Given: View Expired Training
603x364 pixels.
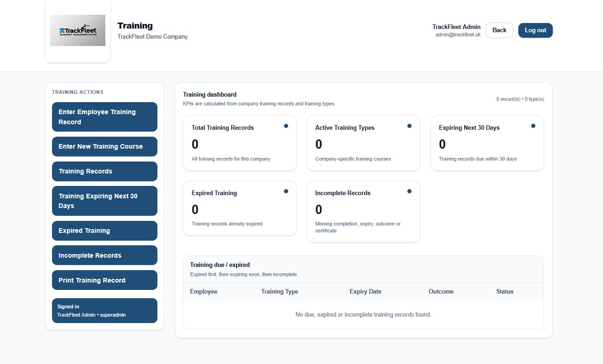Looking at the screenshot, I should click(104, 231).
